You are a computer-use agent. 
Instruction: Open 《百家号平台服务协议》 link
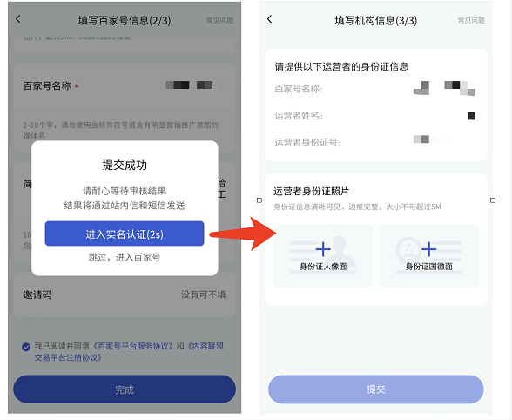point(133,346)
